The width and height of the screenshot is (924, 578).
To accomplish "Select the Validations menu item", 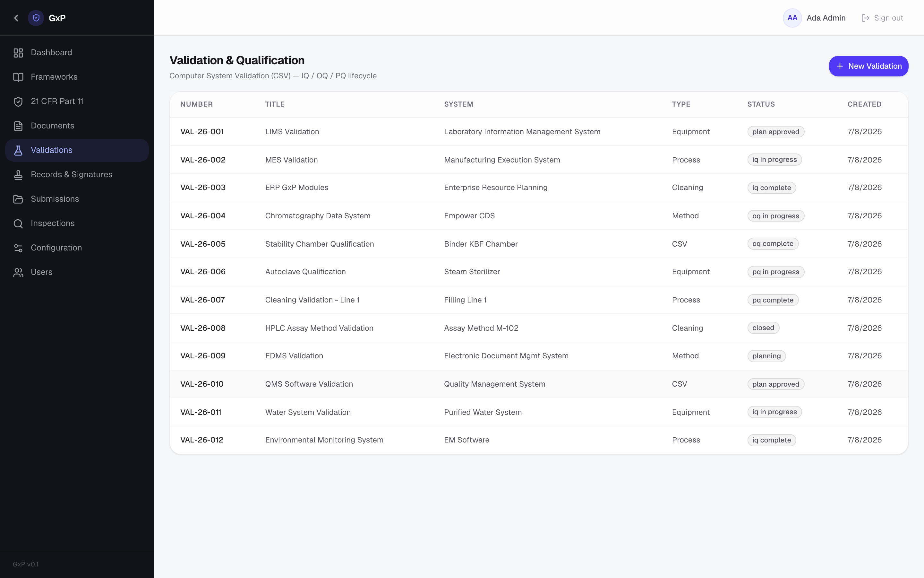I will (77, 150).
